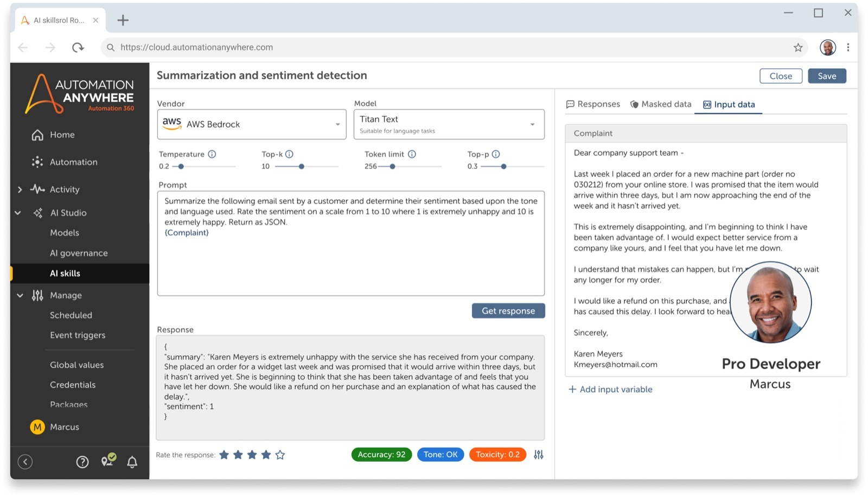
Task: Click the browser profile avatar
Action: click(828, 48)
